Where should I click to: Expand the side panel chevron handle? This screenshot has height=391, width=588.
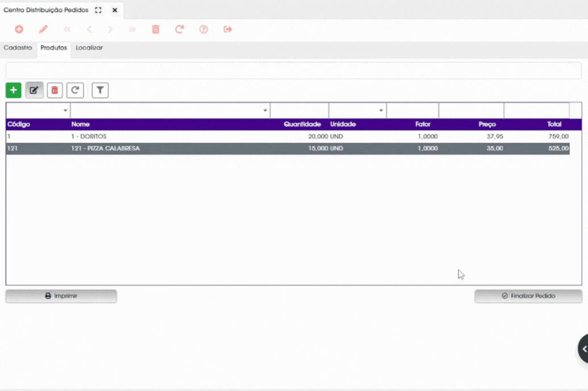(x=583, y=348)
